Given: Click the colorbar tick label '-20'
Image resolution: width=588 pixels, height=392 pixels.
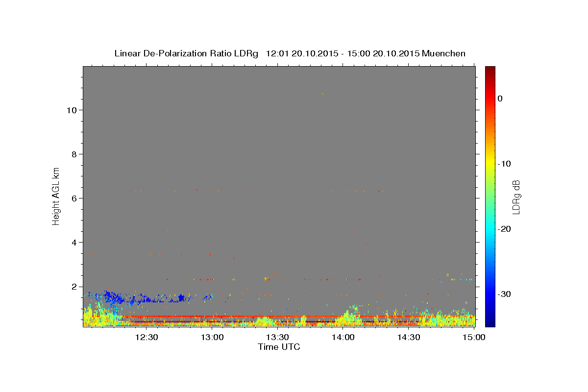Looking at the screenshot, I should [x=505, y=229].
